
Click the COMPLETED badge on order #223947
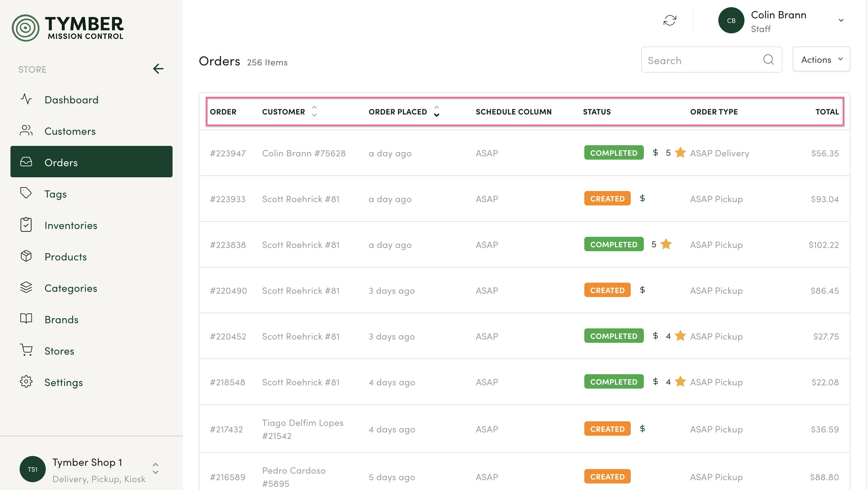pos(614,153)
